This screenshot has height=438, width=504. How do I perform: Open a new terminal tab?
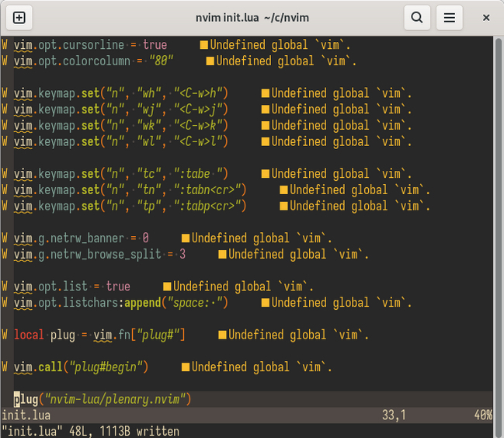(x=19, y=18)
